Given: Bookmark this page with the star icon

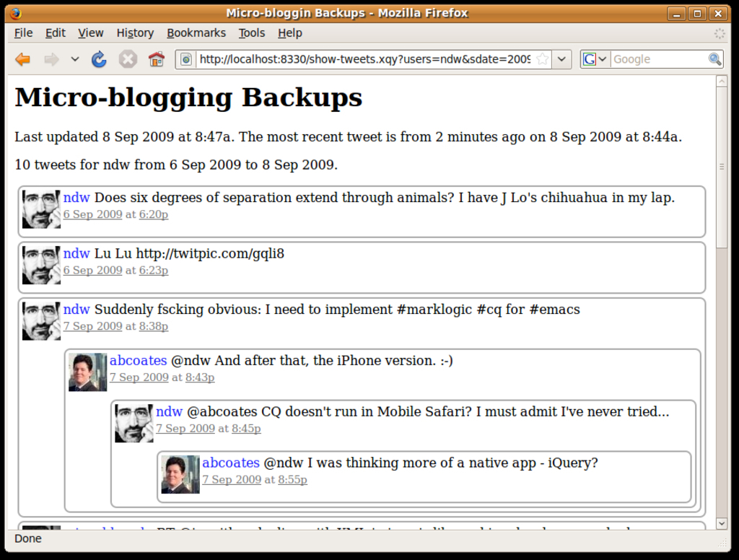Looking at the screenshot, I should point(543,59).
